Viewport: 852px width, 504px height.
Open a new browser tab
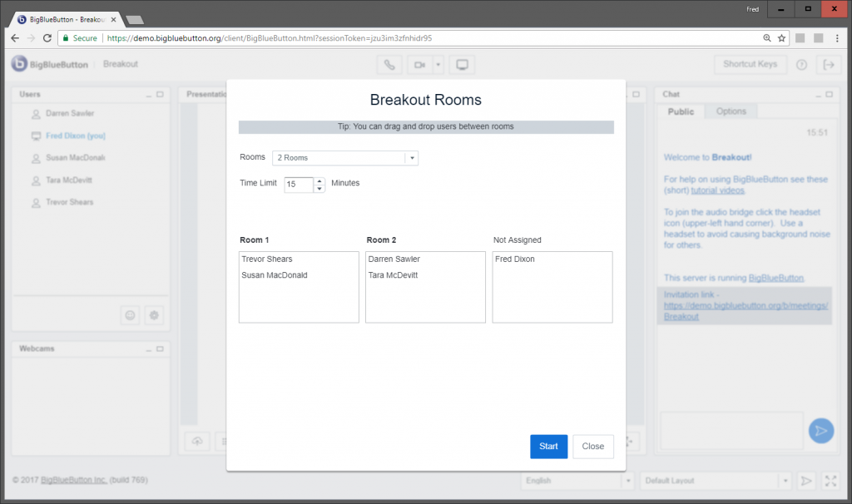tap(135, 20)
